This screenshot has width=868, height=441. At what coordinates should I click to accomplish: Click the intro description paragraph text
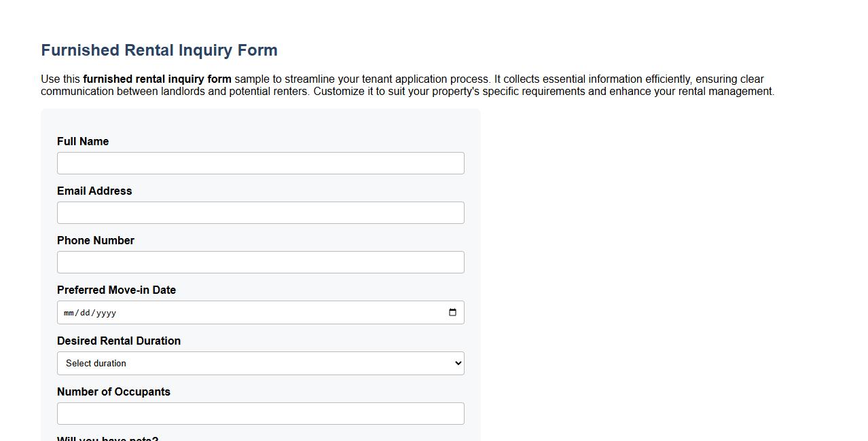408,85
